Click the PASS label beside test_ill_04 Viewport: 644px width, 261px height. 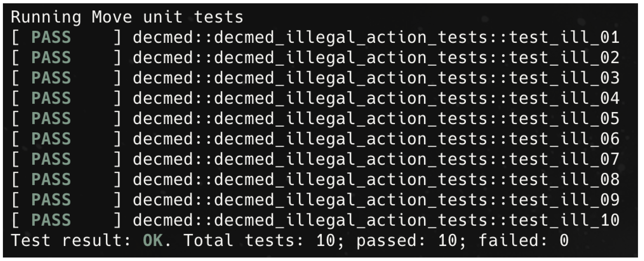[51, 98]
